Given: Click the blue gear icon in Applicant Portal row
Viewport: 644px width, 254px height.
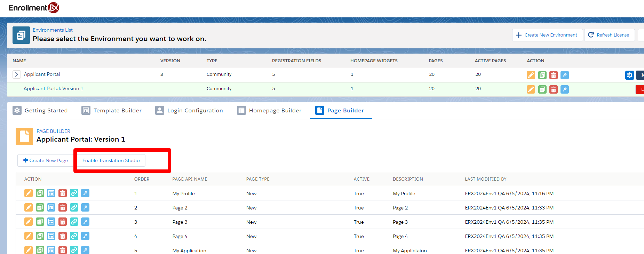Looking at the screenshot, I should coord(629,75).
